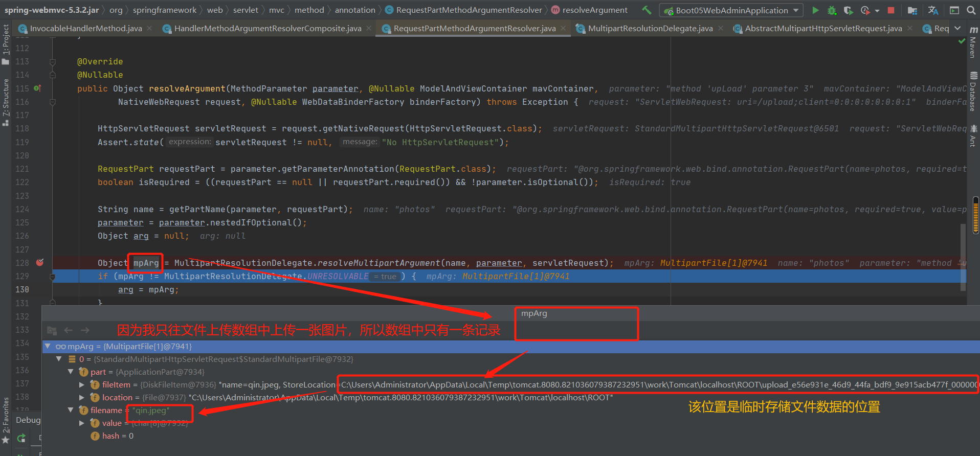
Task: Toggle code folding at line 113
Action: pyautogui.click(x=52, y=62)
